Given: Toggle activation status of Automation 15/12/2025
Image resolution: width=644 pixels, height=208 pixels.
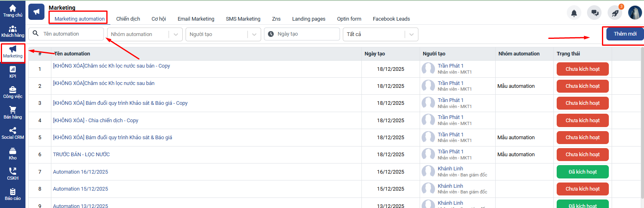Looking at the screenshot, I should 582,189.
